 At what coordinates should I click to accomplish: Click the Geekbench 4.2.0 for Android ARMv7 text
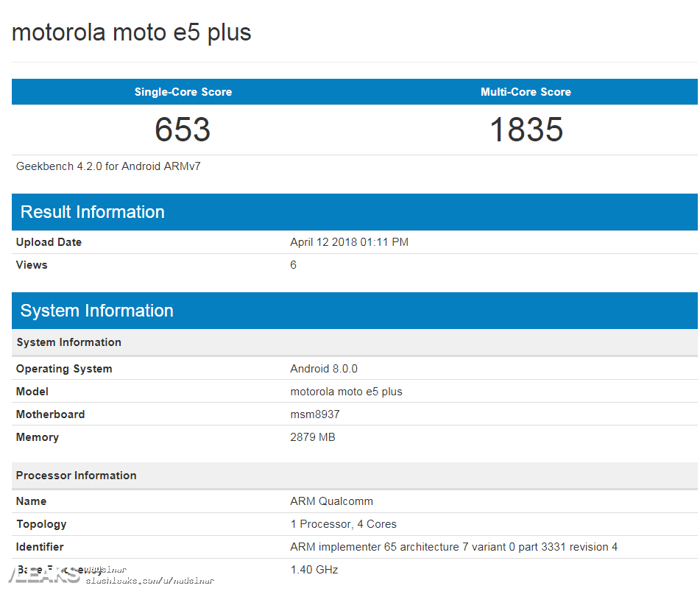(108, 166)
